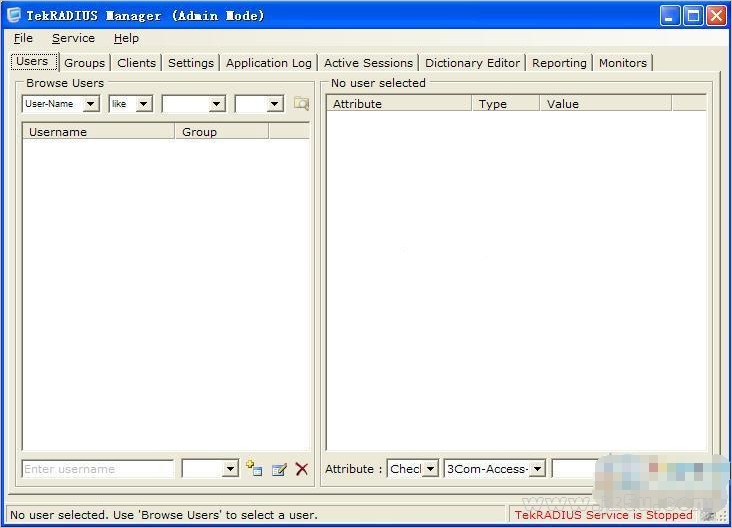The height and width of the screenshot is (528, 732).
Task: Switch to the Active Sessions tab
Action: (368, 63)
